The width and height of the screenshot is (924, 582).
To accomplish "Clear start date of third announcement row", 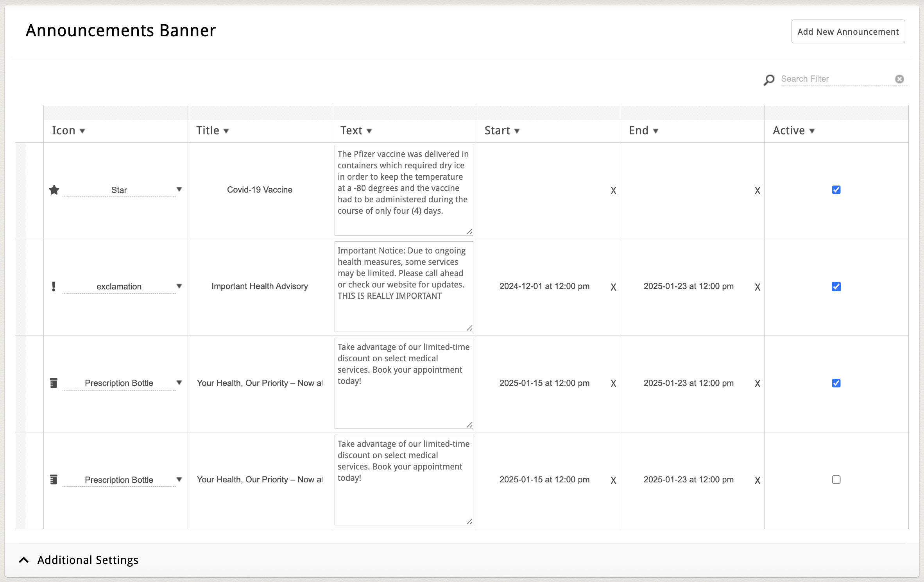I will [x=613, y=384].
